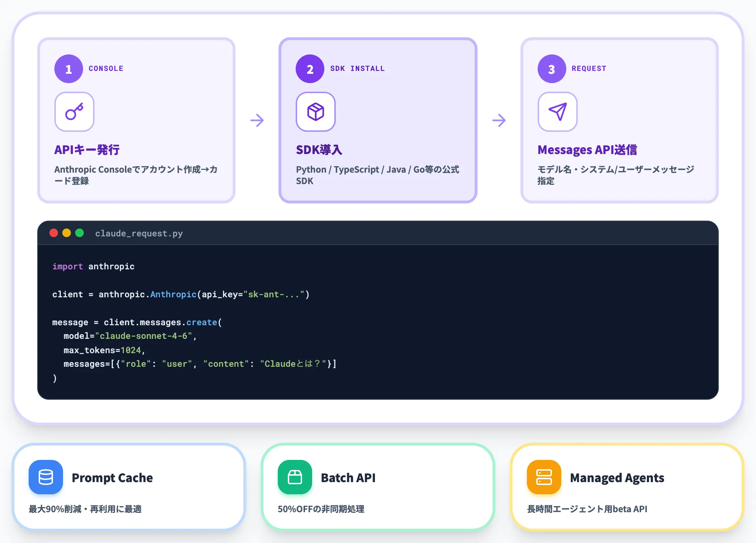Click the model="claude-sonnet-4-6" line
The image size is (756, 543).
(130, 336)
